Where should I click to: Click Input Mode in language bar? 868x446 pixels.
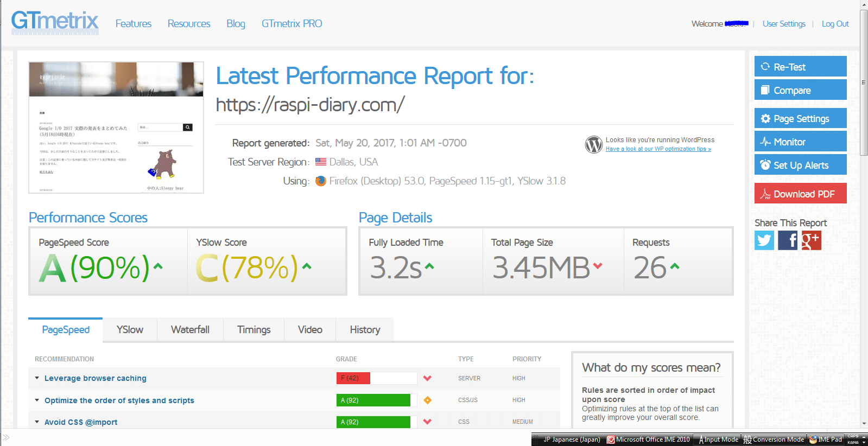coord(719,439)
